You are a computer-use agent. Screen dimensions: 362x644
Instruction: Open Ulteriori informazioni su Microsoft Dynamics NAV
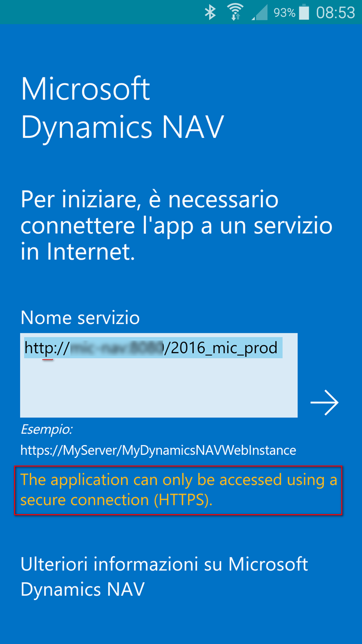[164, 576]
